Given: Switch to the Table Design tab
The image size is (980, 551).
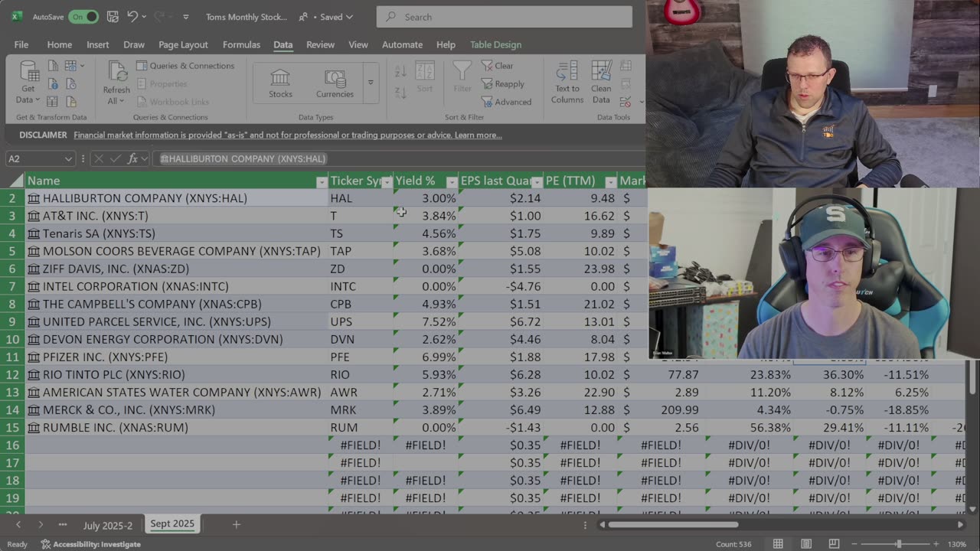Looking at the screenshot, I should coord(495,44).
